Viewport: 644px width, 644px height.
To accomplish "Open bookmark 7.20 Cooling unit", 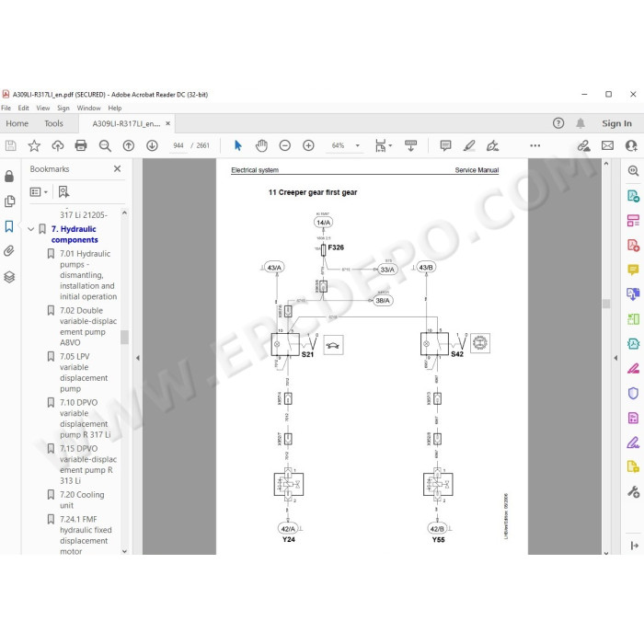I will coord(82,500).
